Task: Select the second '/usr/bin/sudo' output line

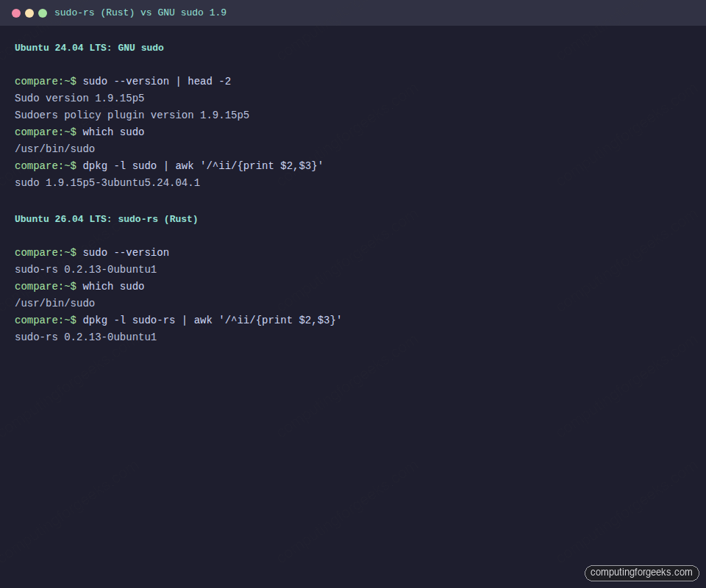Action: (x=54, y=303)
